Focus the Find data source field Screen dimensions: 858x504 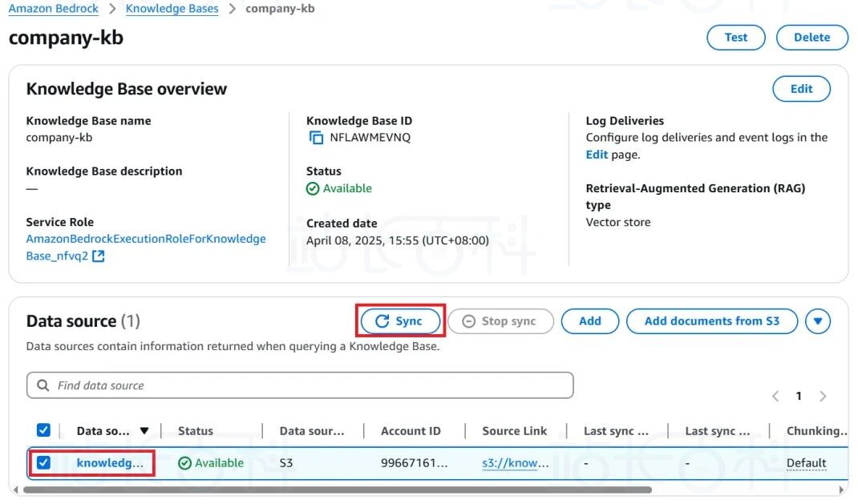(309, 385)
